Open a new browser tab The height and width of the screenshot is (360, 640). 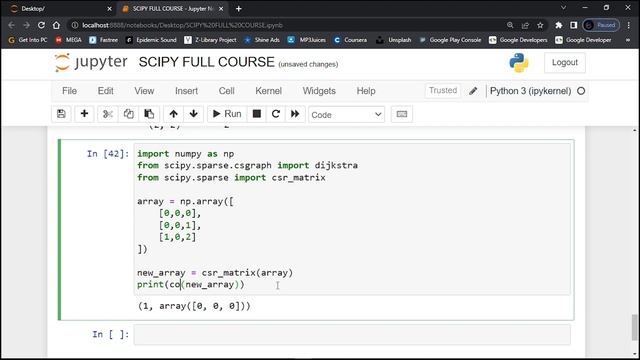(238, 9)
